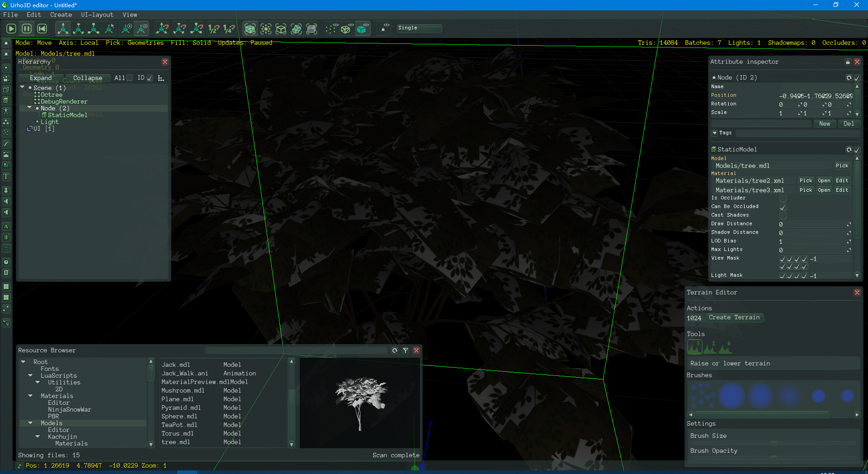Toggle first Light Mask bit checkbox
The width and height of the screenshot is (868, 474).
(x=783, y=276)
